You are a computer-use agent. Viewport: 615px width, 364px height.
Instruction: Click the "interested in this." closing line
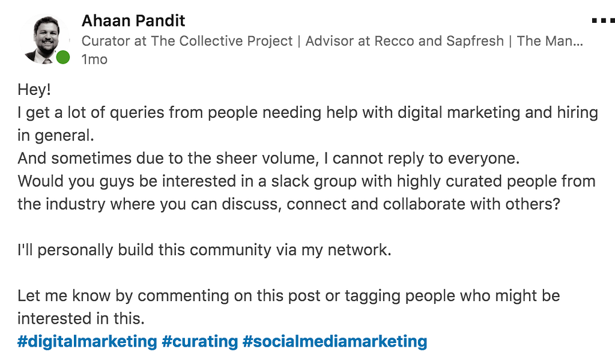[x=81, y=318]
